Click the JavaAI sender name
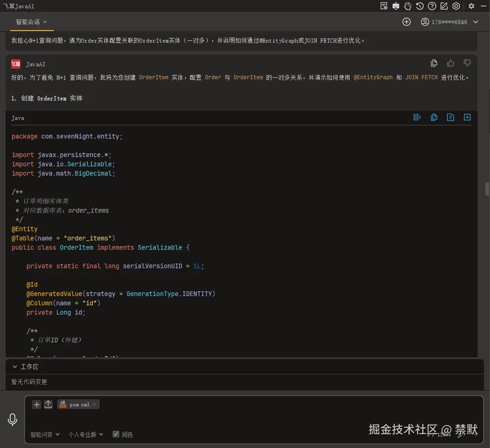490x448 pixels. (36, 64)
